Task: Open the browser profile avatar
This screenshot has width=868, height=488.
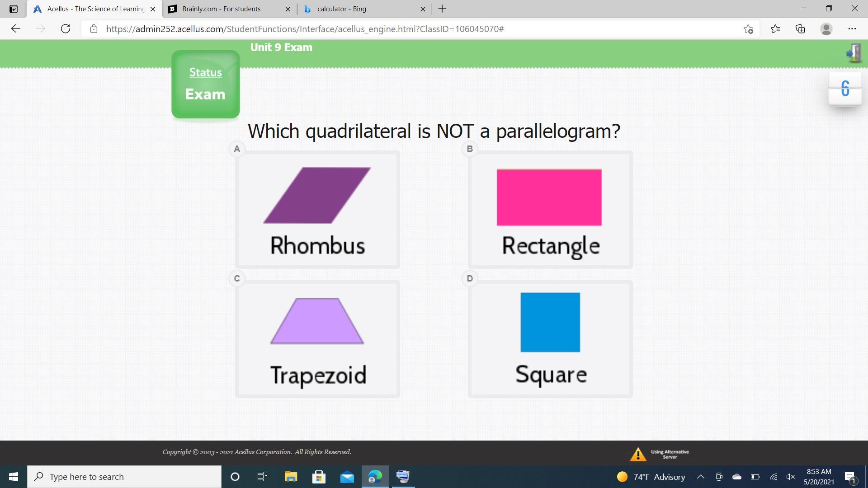Action: point(826,29)
